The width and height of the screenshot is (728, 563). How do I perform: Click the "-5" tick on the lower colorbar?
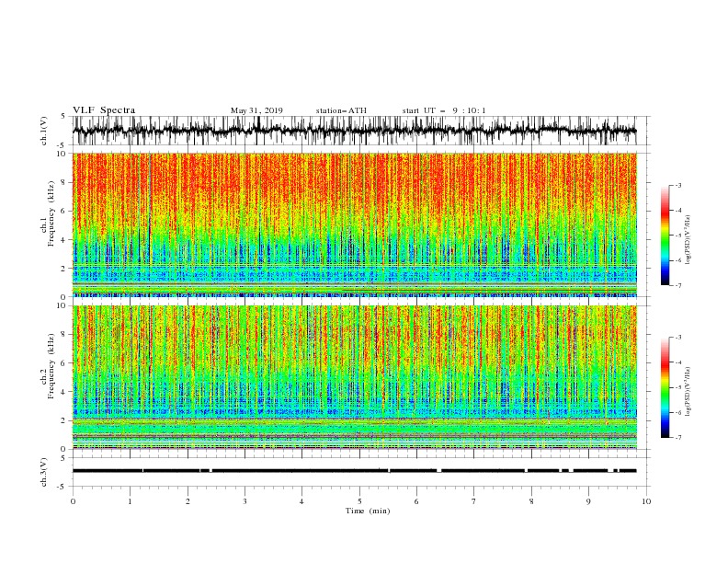678,387
